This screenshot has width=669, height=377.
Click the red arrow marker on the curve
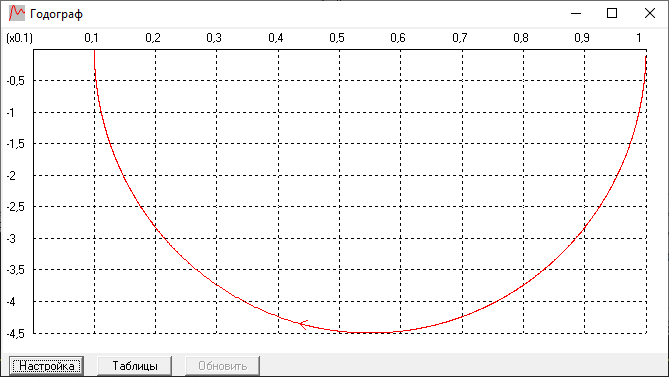(x=303, y=325)
